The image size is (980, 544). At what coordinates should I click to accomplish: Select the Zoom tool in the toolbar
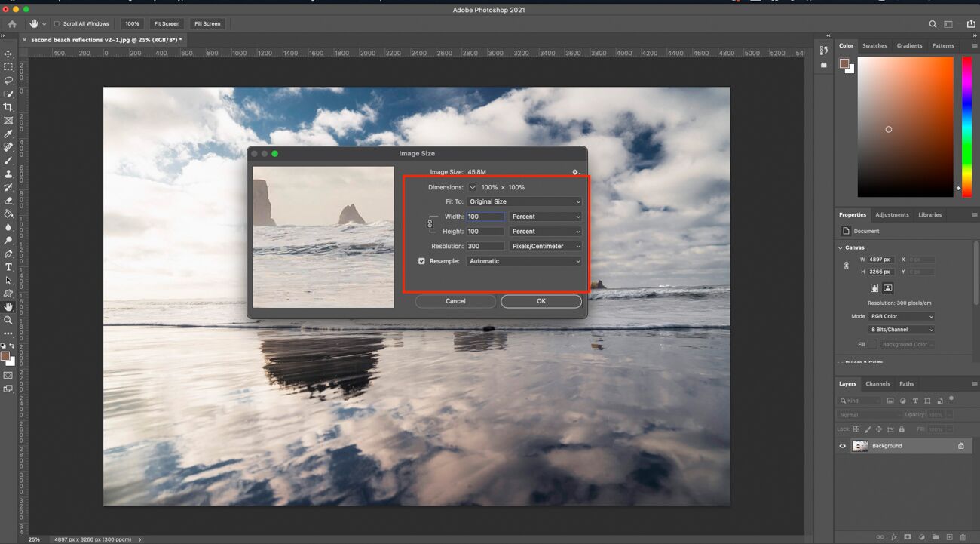pyautogui.click(x=9, y=320)
